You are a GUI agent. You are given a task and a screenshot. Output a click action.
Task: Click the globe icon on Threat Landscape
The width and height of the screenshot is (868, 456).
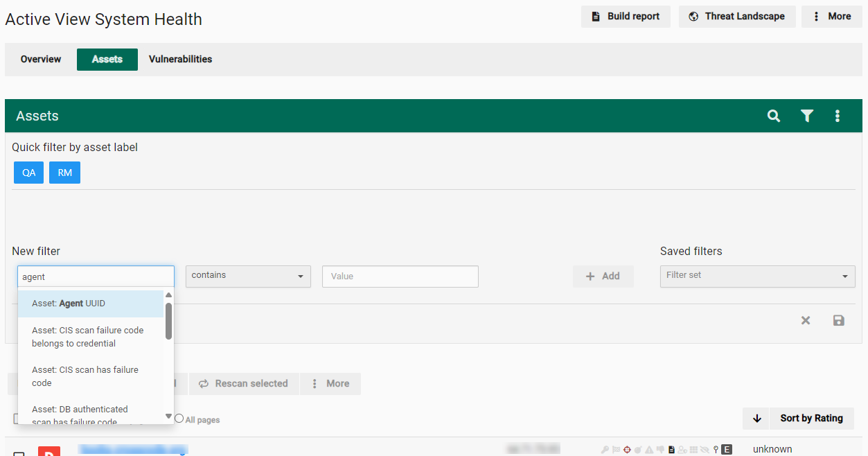(693, 17)
